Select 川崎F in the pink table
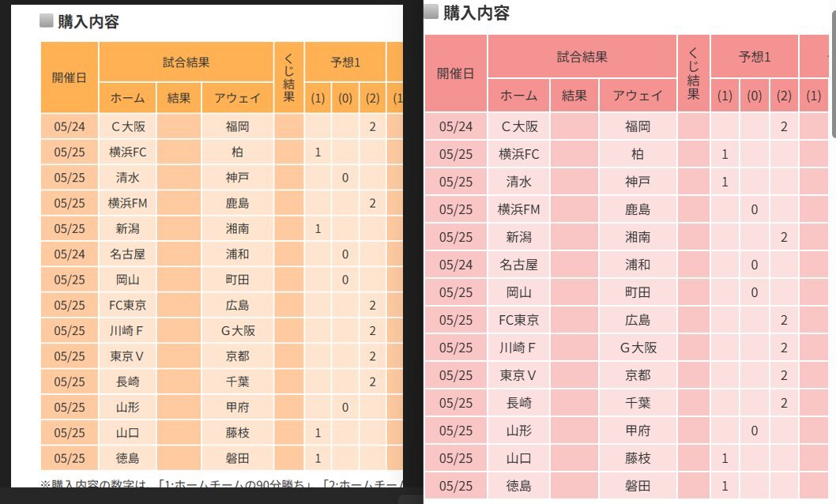The image size is (836, 504). [x=518, y=348]
